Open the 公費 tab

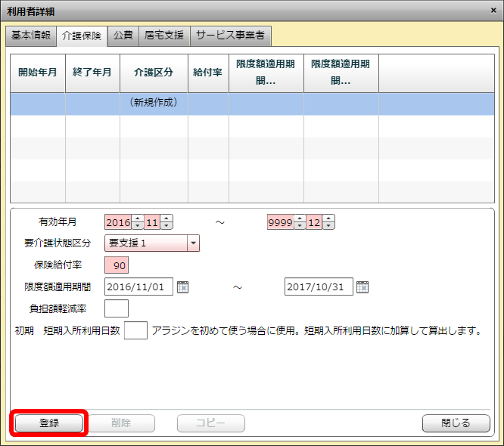123,36
